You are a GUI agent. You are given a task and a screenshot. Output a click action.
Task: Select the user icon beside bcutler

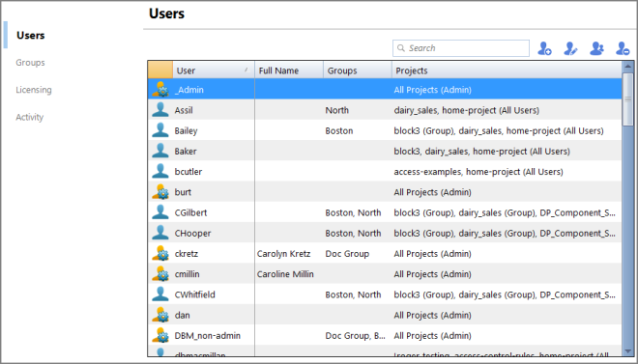click(160, 171)
